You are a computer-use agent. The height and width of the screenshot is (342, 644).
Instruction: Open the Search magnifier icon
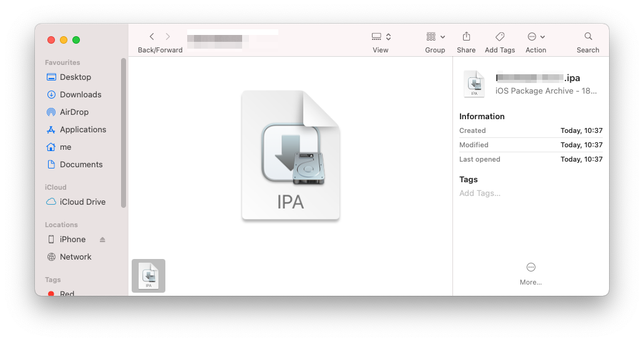click(x=588, y=37)
